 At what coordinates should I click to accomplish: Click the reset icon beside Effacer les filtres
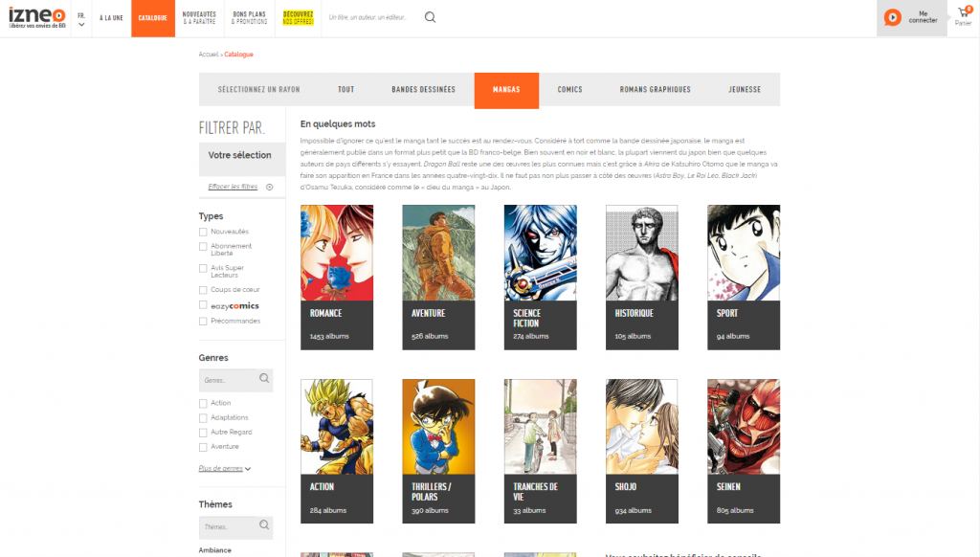269,187
